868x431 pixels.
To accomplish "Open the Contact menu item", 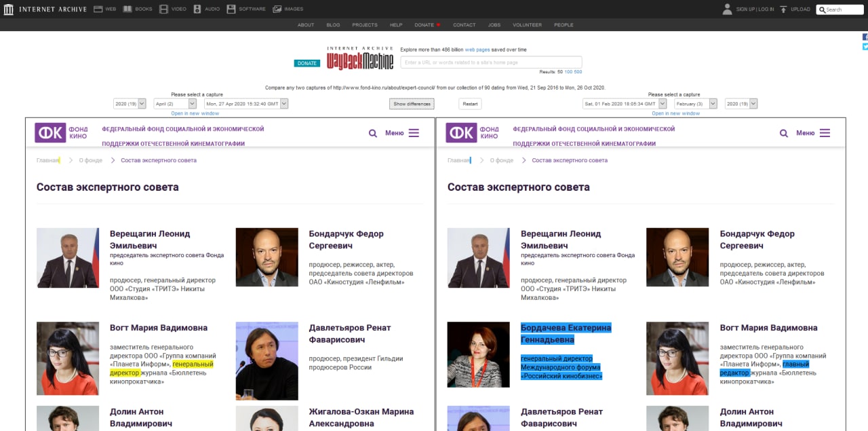I will [465, 25].
